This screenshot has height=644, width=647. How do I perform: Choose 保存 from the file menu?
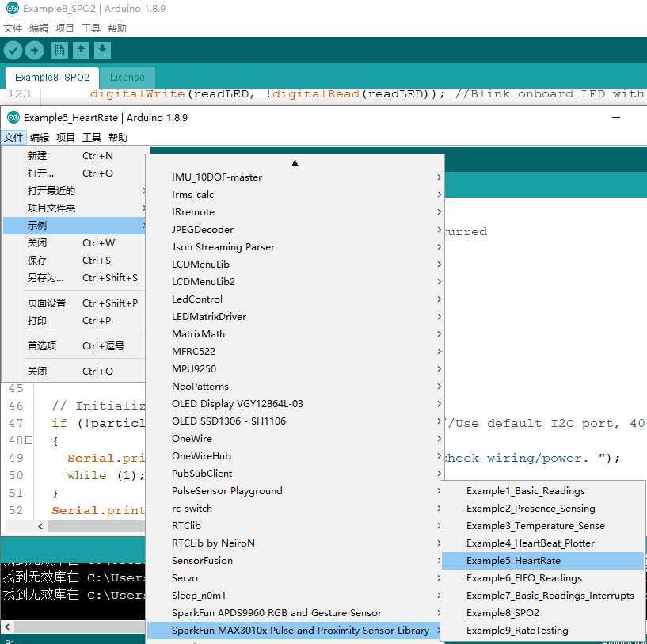(x=74, y=260)
